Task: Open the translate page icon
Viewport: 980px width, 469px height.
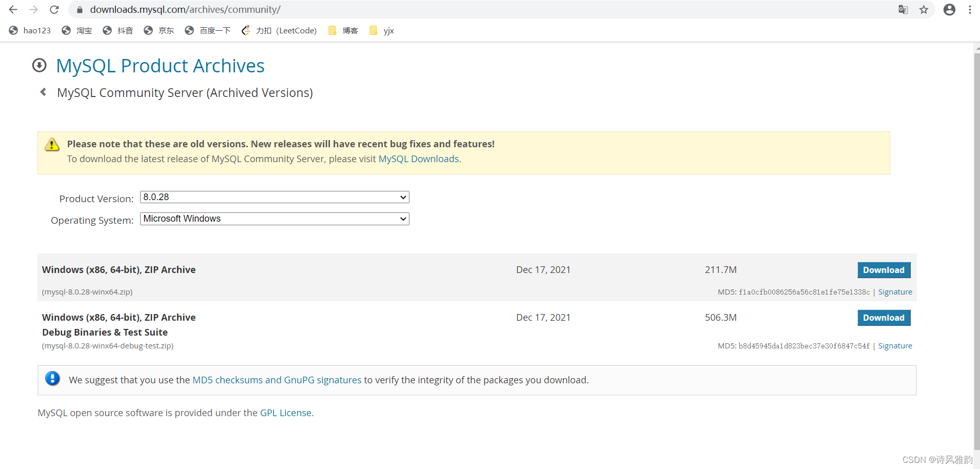Action: point(903,9)
